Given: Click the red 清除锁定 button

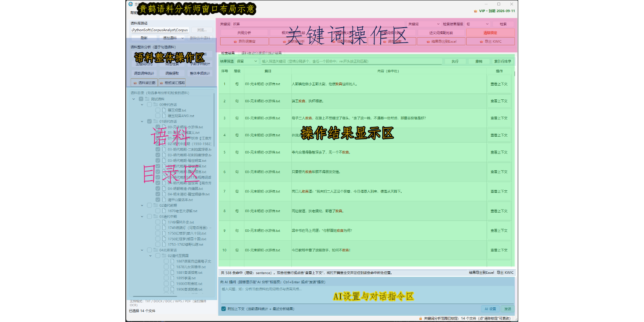Looking at the screenshot, I should (x=491, y=32).
